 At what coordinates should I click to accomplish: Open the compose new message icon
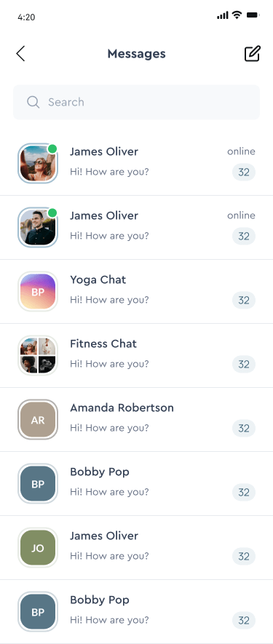click(x=253, y=54)
